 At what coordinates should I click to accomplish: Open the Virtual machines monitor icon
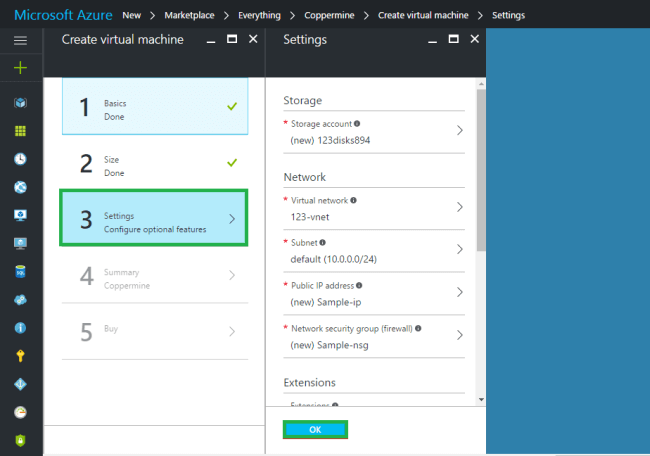pos(20,243)
